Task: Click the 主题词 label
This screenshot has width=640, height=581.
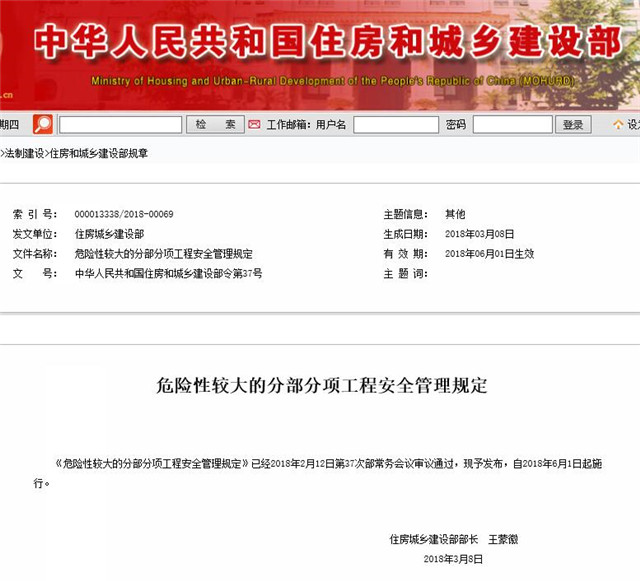Action: pos(405,273)
